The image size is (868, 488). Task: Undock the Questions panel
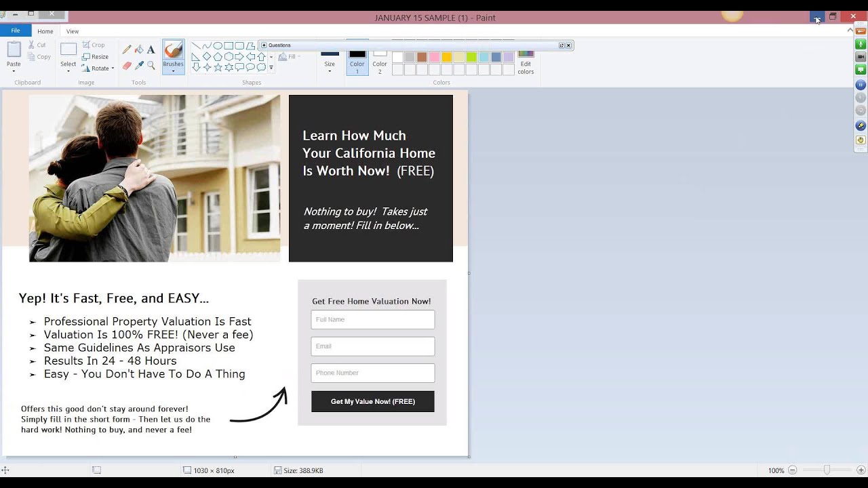(x=561, y=45)
